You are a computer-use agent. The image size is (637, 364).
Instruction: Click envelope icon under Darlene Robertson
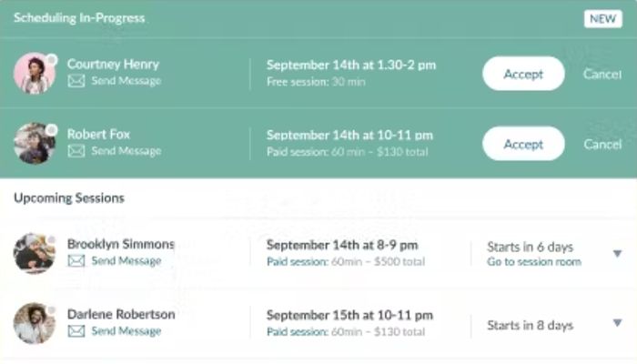coord(76,331)
